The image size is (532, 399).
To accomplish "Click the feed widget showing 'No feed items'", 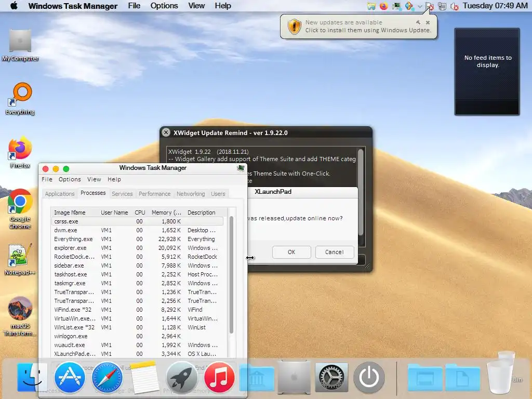I will 487,72.
